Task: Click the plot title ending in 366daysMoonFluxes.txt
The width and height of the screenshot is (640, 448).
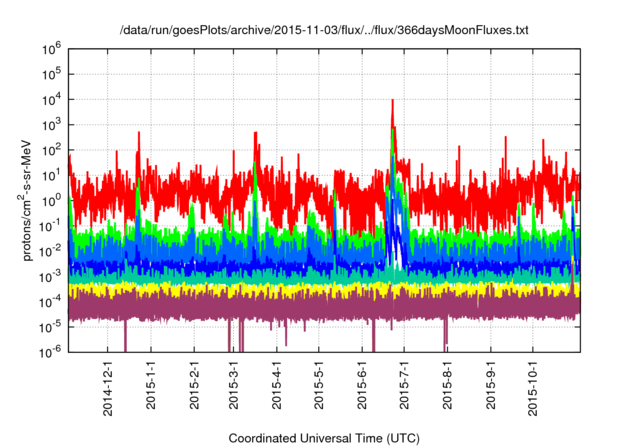Action: tap(324, 30)
